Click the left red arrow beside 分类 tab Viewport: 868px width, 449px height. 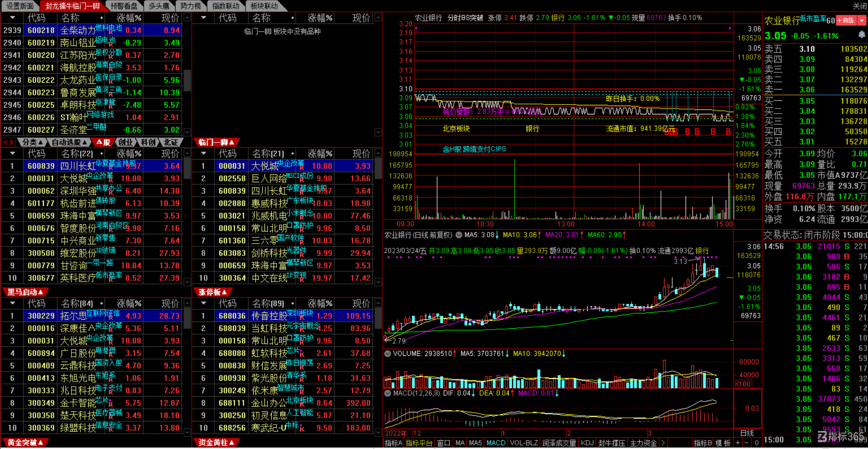[5, 142]
